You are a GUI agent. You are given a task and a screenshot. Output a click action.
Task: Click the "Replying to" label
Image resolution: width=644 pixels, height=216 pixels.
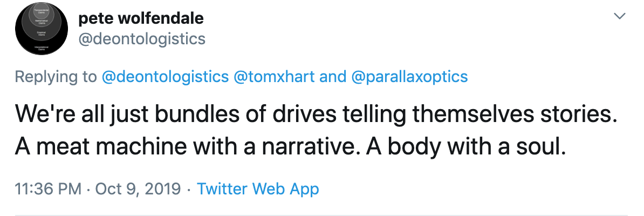(56, 77)
